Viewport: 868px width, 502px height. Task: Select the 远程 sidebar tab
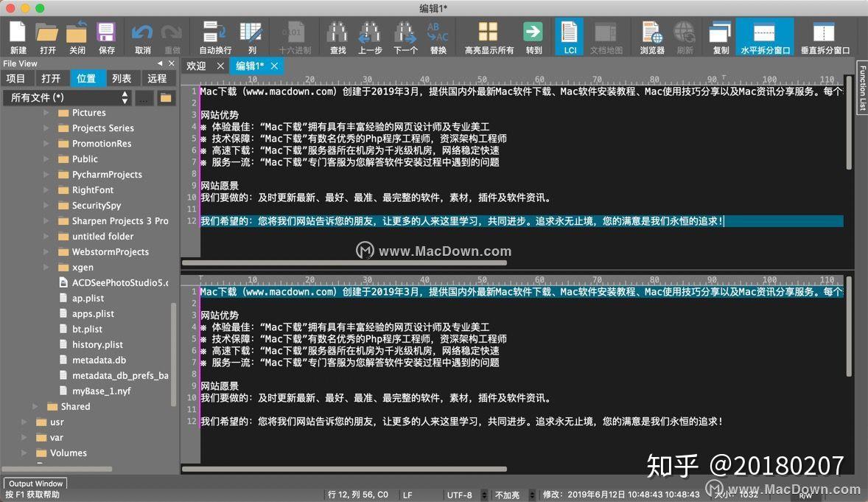coord(156,78)
